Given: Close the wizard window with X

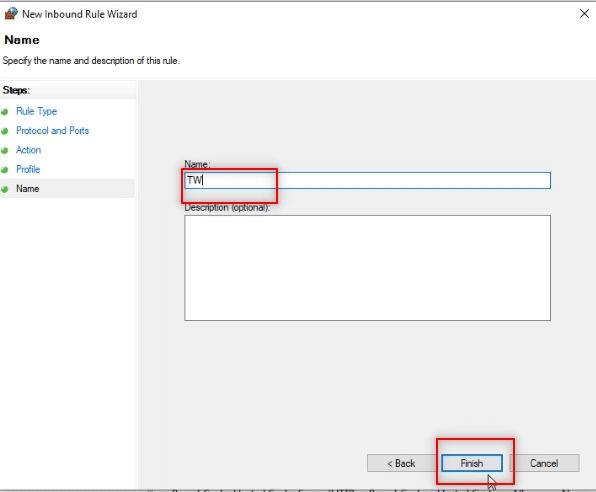Looking at the screenshot, I should (x=584, y=14).
